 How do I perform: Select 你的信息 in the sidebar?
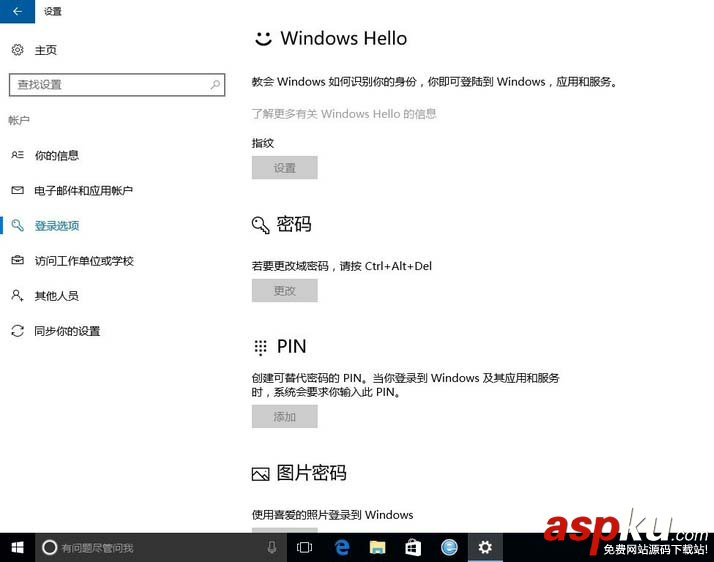[x=57, y=155]
